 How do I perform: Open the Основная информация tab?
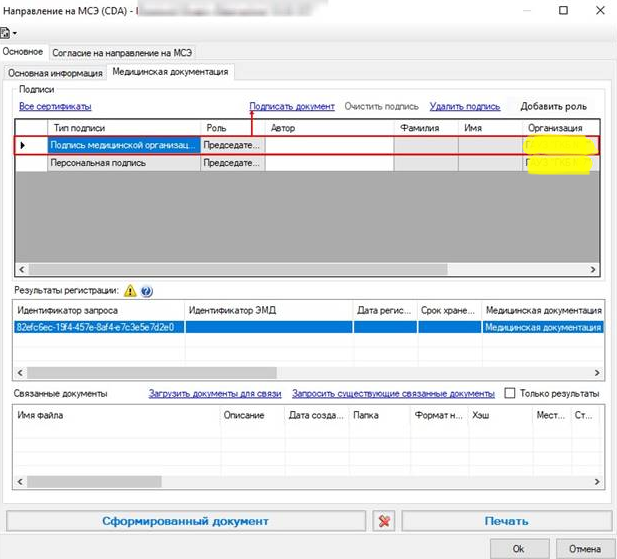tap(55, 73)
